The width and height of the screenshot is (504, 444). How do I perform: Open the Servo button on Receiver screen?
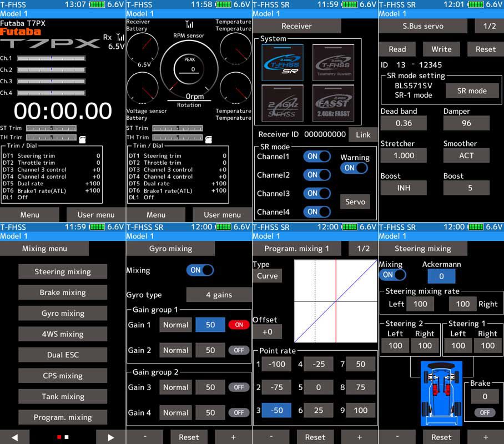pos(355,202)
